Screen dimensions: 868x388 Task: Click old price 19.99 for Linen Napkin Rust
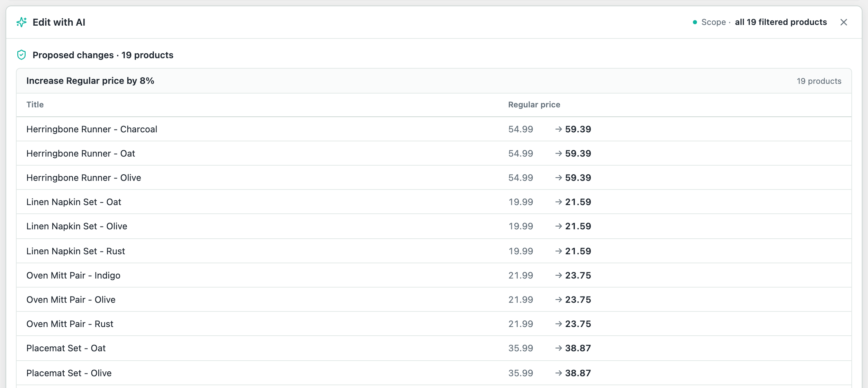[x=521, y=251]
